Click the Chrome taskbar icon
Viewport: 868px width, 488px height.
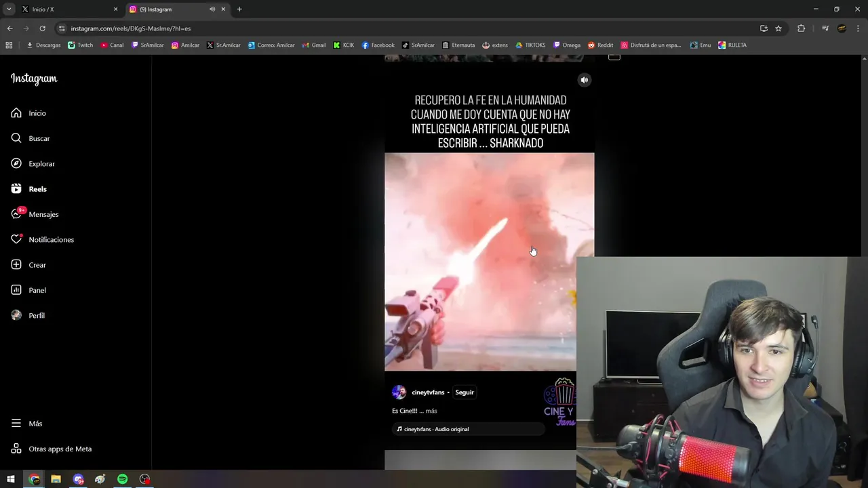click(x=34, y=479)
